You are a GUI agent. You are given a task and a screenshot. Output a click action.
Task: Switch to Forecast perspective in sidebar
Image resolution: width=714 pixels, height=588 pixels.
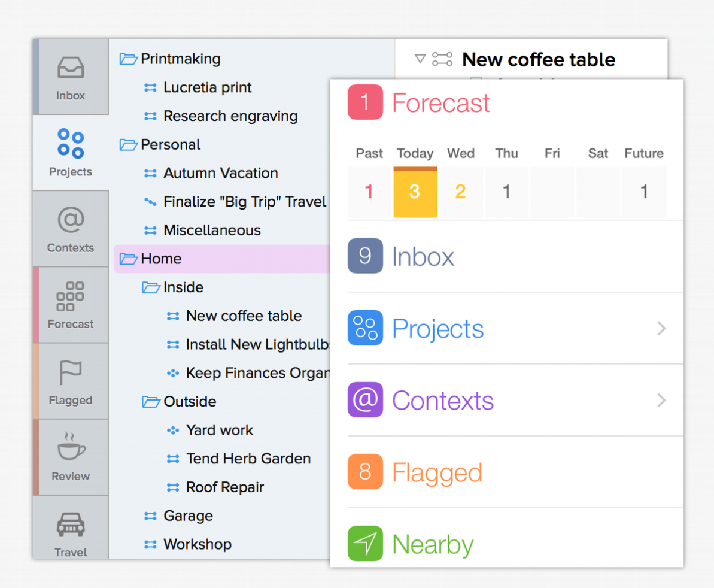point(71,305)
